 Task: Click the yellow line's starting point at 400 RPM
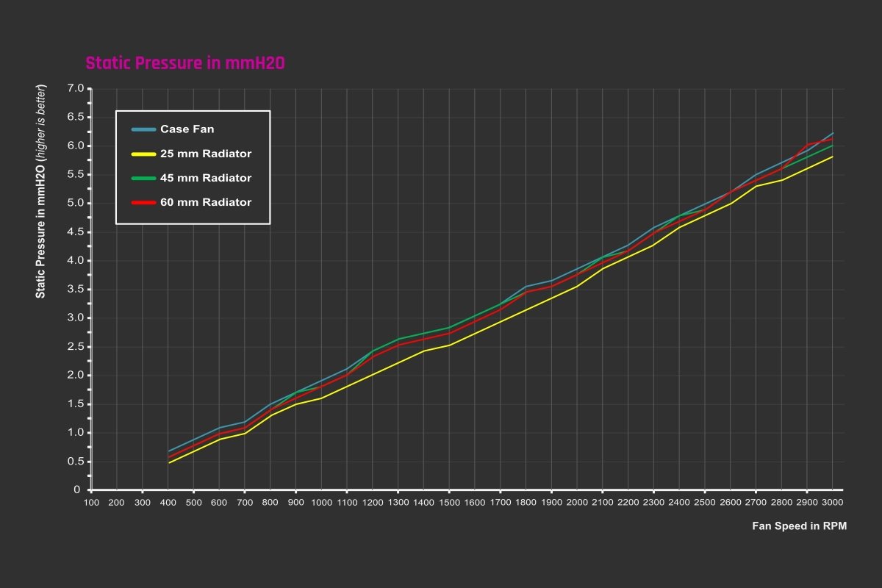pos(168,463)
